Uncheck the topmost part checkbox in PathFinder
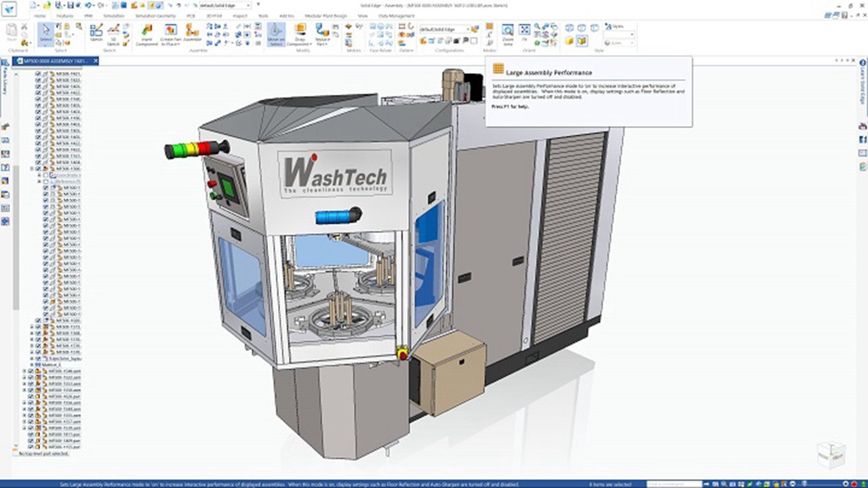The width and height of the screenshot is (868, 488). click(38, 73)
